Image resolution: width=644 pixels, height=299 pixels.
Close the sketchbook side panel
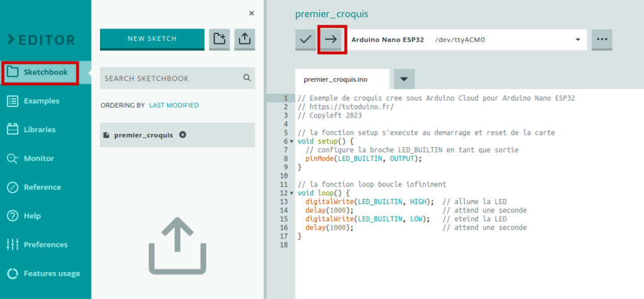pyautogui.click(x=252, y=14)
